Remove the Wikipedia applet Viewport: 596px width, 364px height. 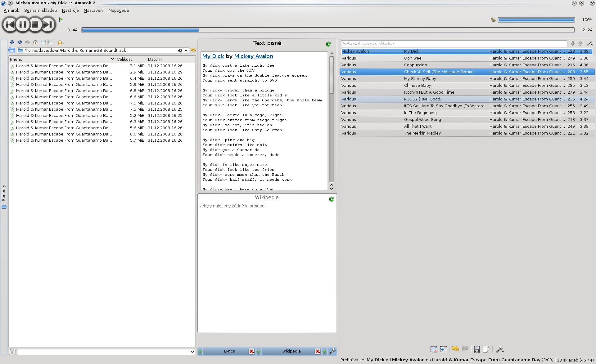318,351
